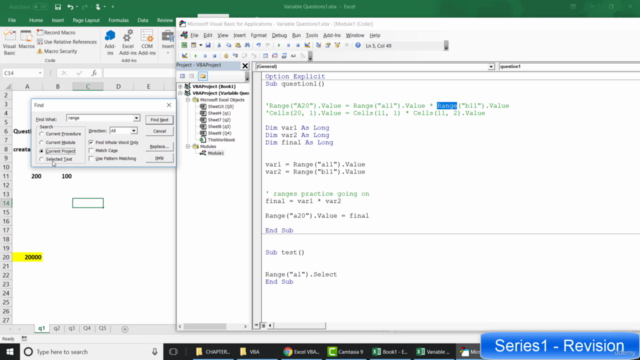Click the Undo icon in VBA toolbar

tap(258, 45)
